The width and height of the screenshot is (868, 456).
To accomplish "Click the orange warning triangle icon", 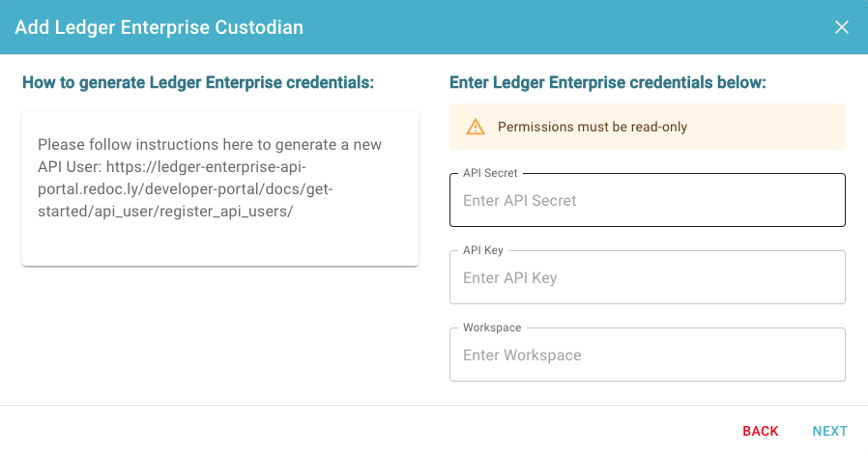I will click(x=475, y=128).
